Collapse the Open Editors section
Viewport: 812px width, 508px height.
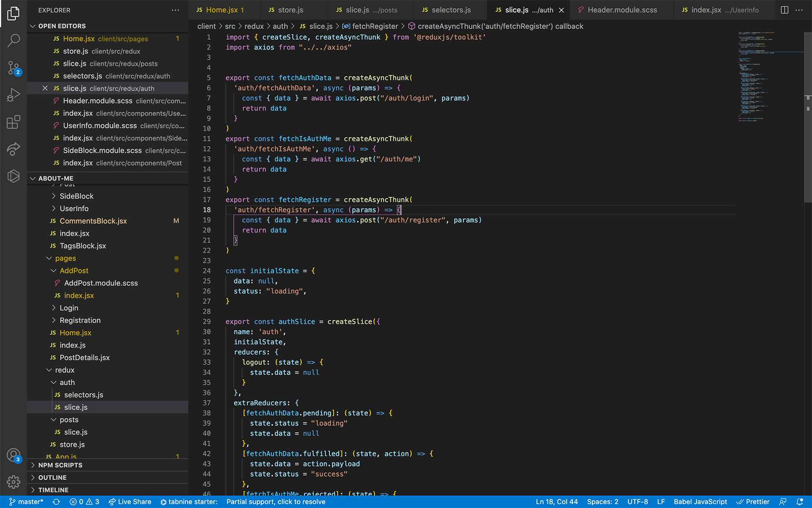click(108, 26)
